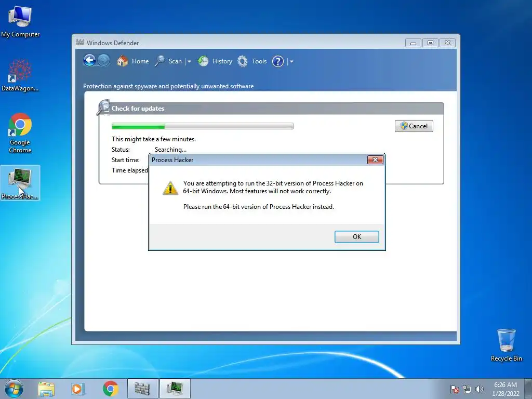Go forward in Windows Defender
The width and height of the screenshot is (532, 399).
[103, 61]
